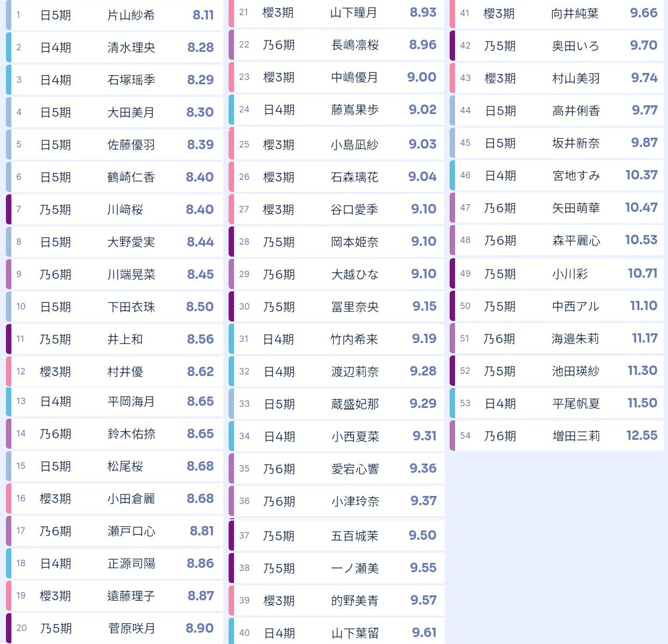Viewport: 668px width, 644px height.
Task: Select the name 菅原咲月
Action: tap(131, 628)
